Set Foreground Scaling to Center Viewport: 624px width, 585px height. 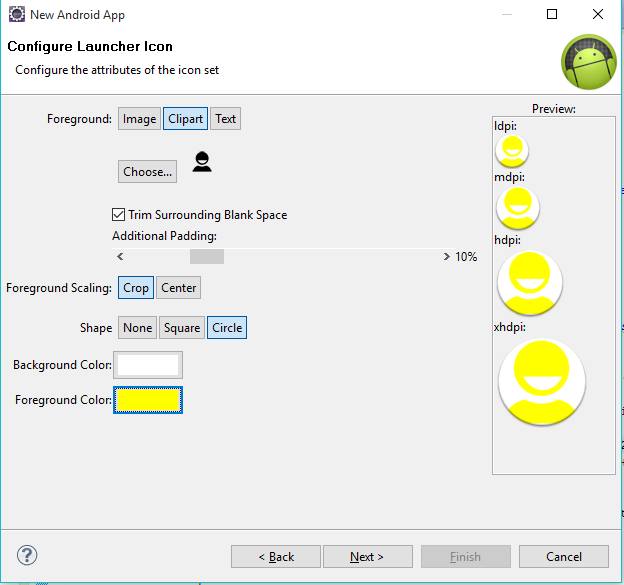pos(179,288)
